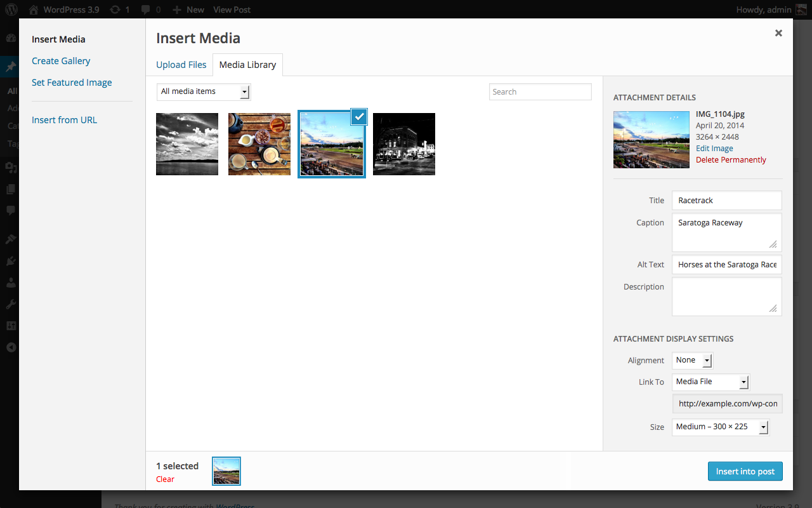Screen dimensions: 812x508
Task: Open the Size dropdown showing Medium
Action: pos(720,427)
